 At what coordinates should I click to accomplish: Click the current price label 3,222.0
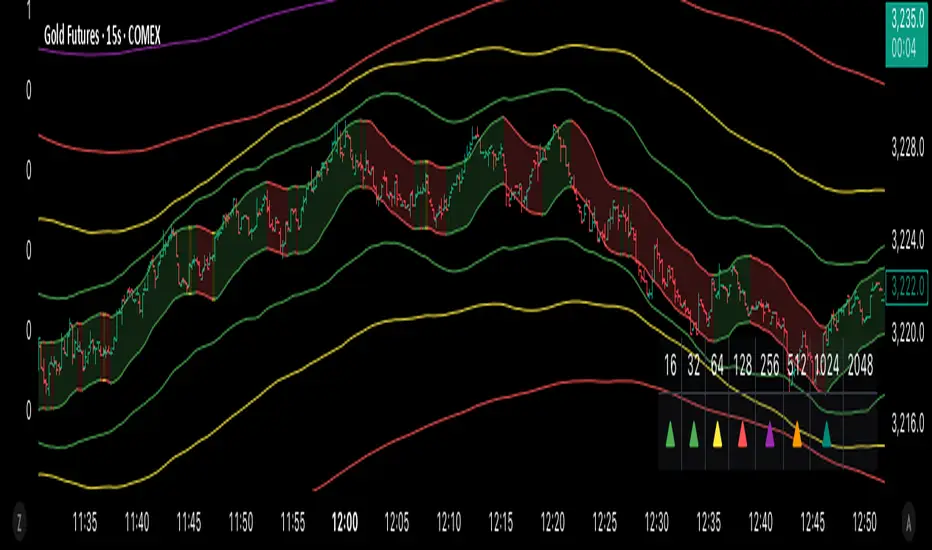click(907, 288)
